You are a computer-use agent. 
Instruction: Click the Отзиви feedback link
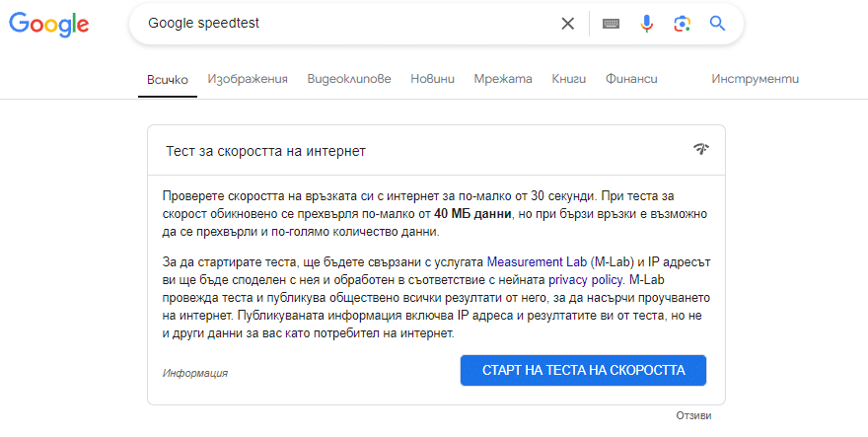click(693, 415)
